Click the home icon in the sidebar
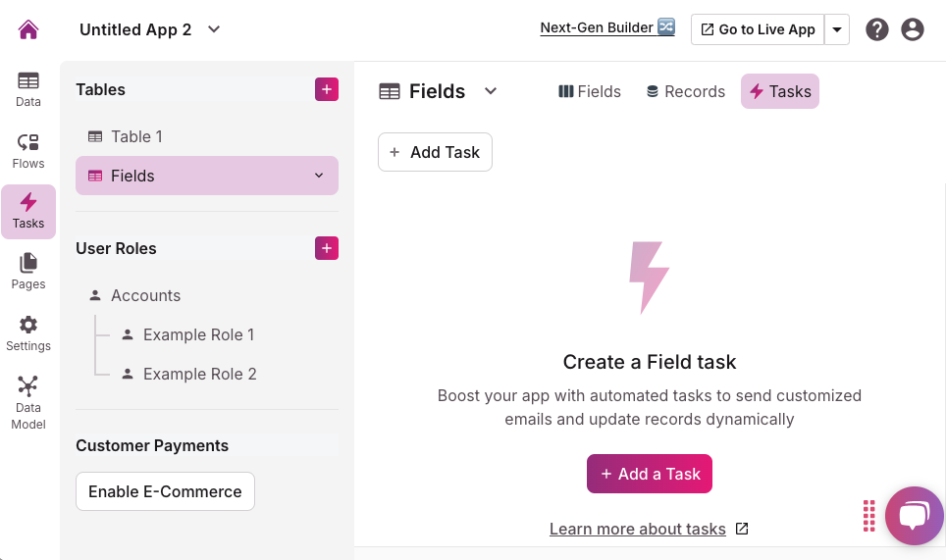Screen dimensions: 946x560 pyautogui.click(x=28, y=29)
